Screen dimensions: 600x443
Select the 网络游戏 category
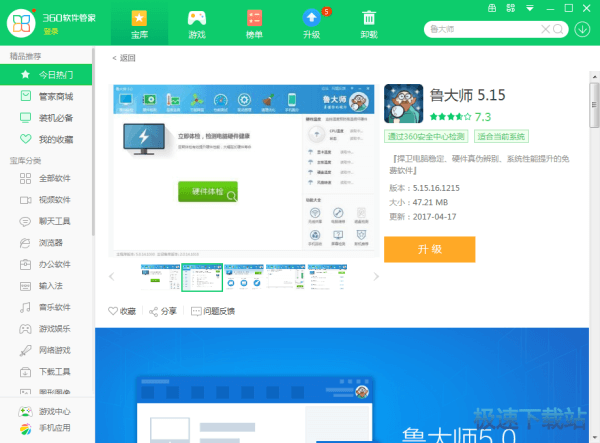tap(46, 350)
